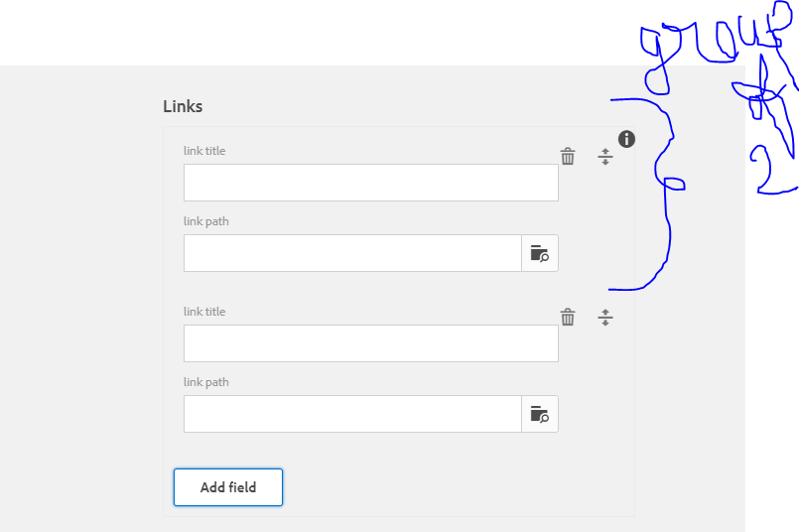
Task: Click the first "link path" label
Action: (206, 221)
